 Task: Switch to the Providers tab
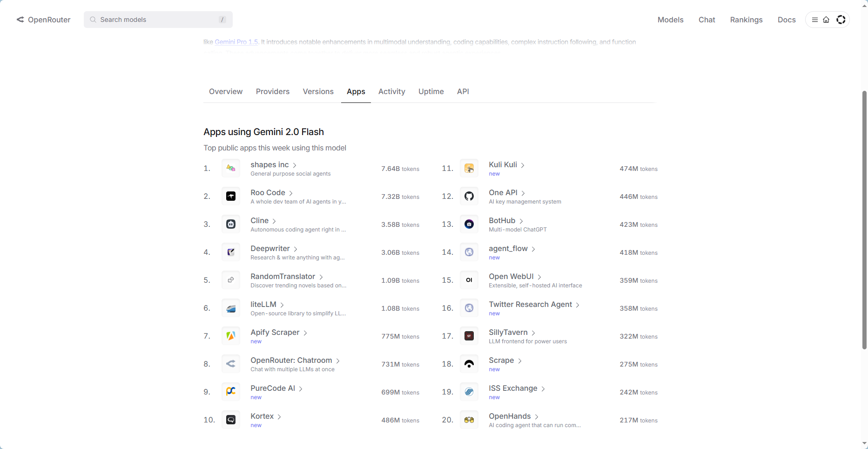(273, 91)
